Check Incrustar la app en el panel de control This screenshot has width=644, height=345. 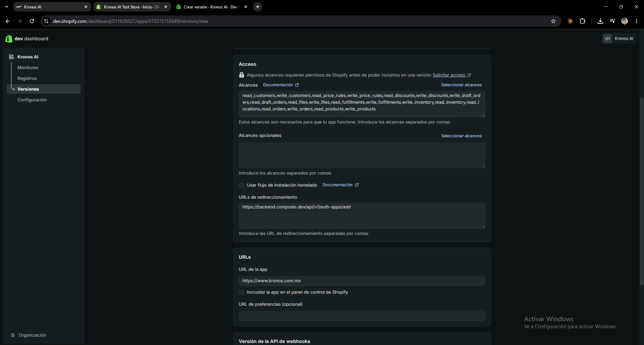point(241,292)
